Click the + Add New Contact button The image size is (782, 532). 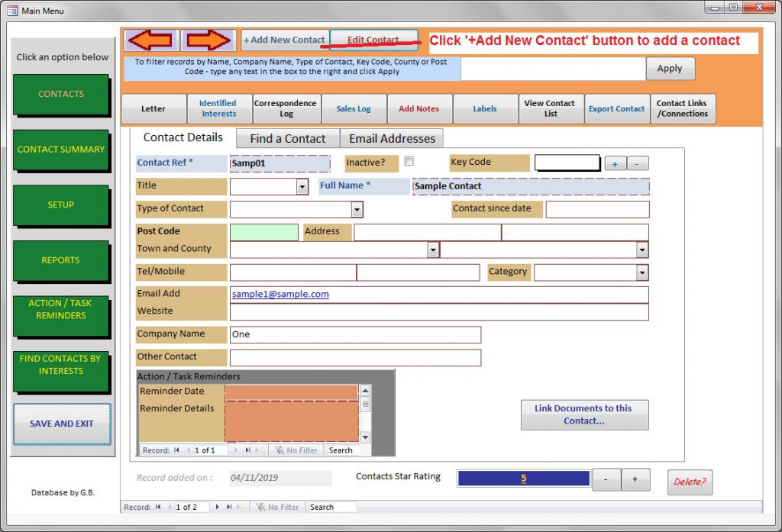pos(284,40)
